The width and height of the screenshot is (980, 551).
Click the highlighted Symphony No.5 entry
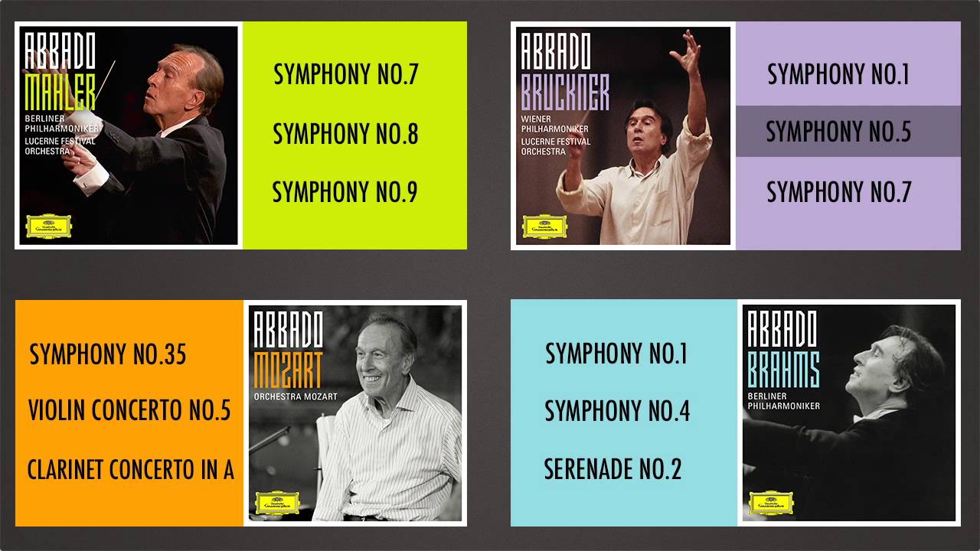(848, 132)
